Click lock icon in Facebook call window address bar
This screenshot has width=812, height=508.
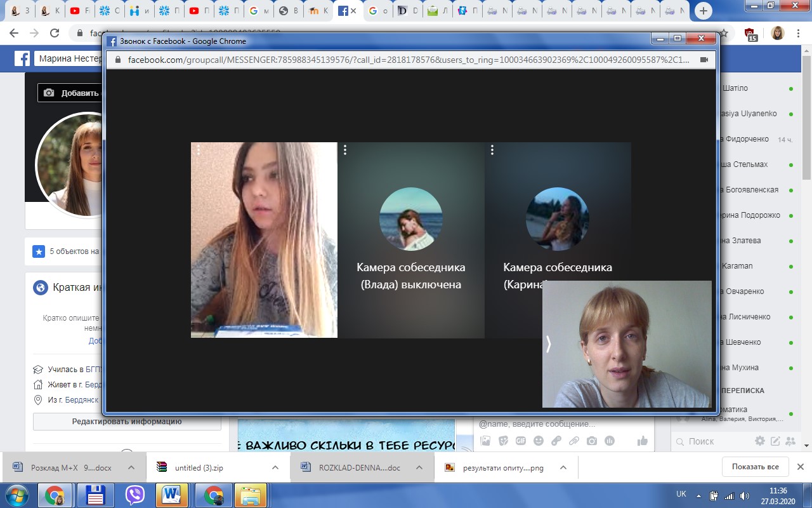(117, 60)
